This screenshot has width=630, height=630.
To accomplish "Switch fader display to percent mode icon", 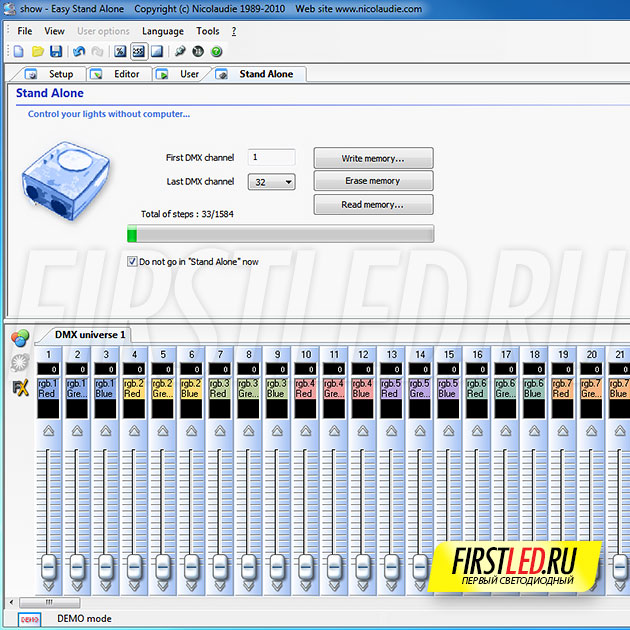I will (120, 51).
